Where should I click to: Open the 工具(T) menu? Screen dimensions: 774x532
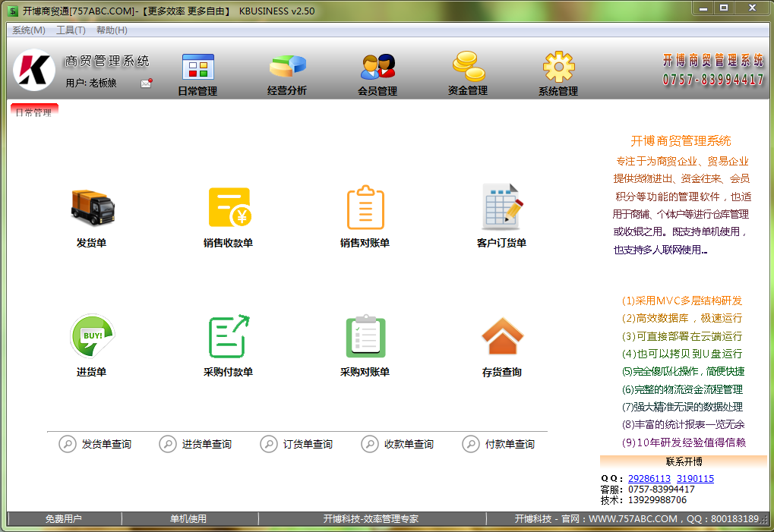71,30
